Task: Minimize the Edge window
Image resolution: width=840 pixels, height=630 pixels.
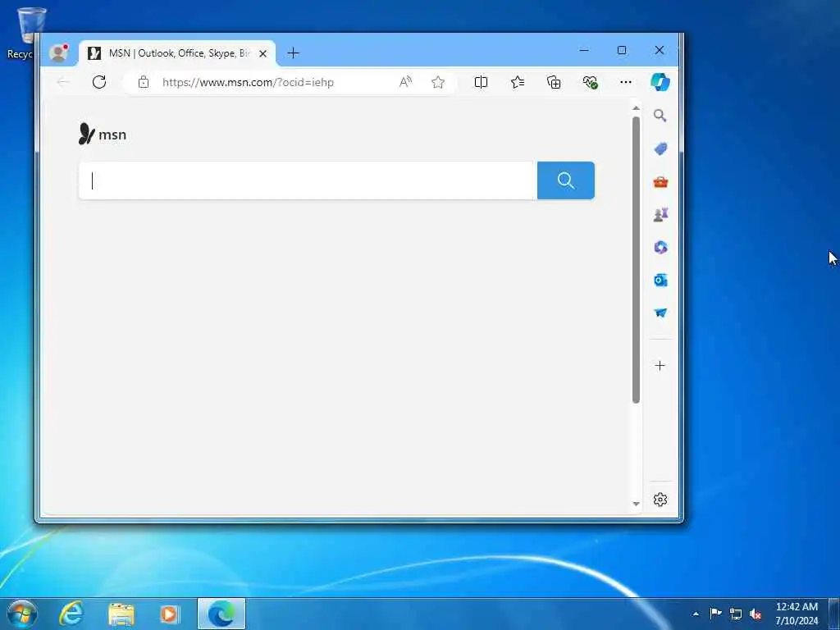Action: pyautogui.click(x=584, y=50)
